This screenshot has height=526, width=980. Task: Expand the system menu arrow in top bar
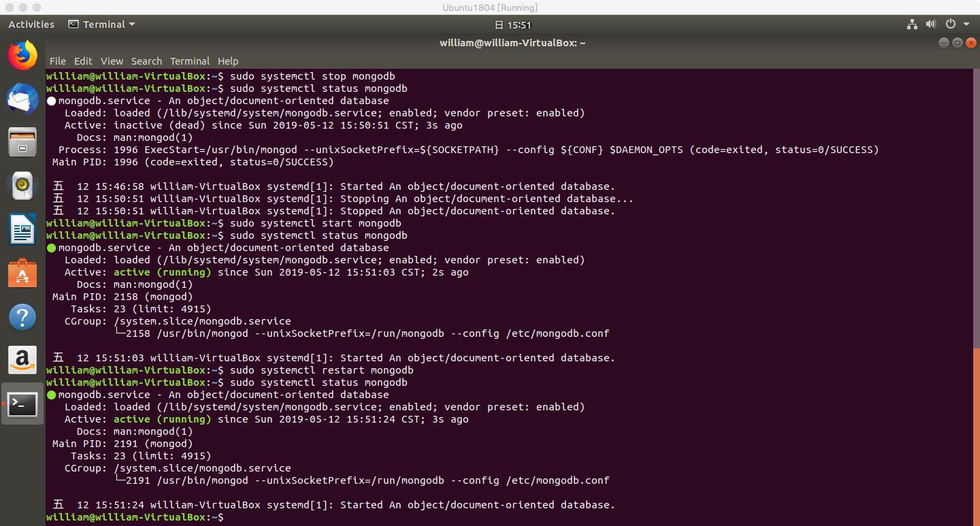tap(966, 24)
